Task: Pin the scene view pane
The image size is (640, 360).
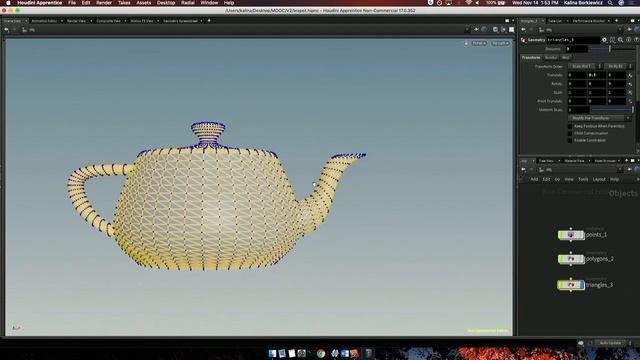Action: (x=476, y=30)
